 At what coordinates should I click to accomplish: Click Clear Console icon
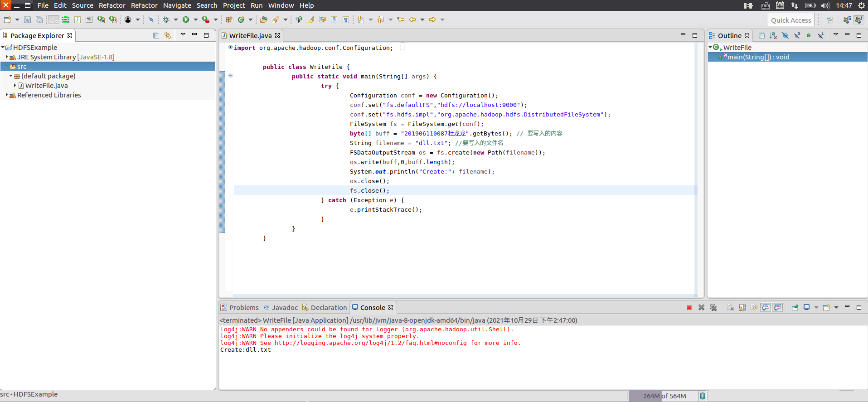pos(730,308)
